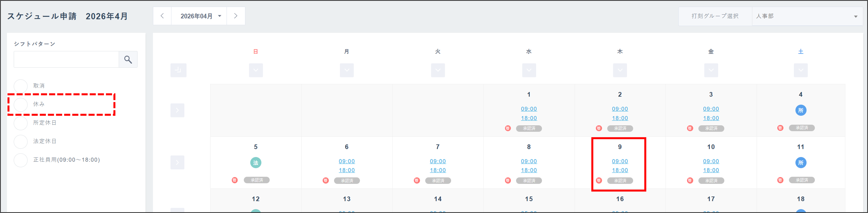Image resolution: width=868 pixels, height=213 pixels.
Task: Click the 09:00 link on April 9
Action: click(x=620, y=161)
